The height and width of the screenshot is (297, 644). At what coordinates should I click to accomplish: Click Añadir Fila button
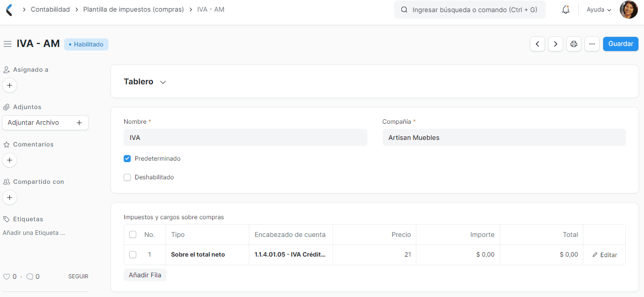coord(145,275)
